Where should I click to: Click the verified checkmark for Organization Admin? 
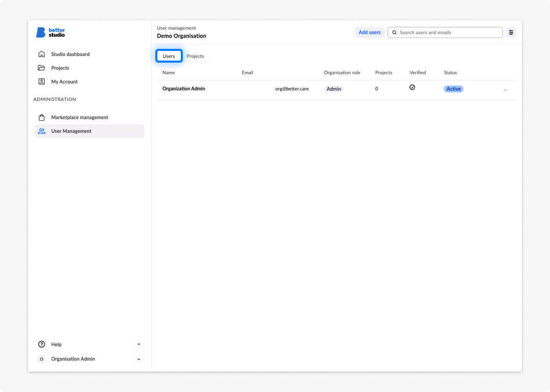point(412,87)
